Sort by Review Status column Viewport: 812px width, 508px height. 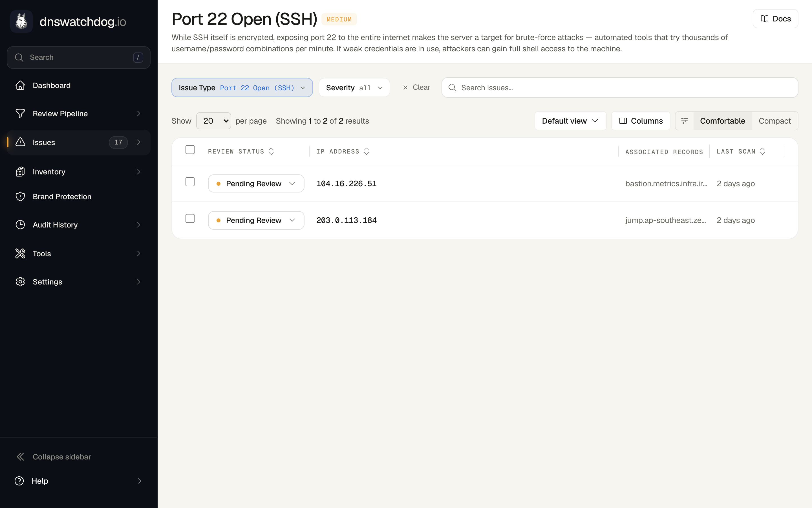pyautogui.click(x=241, y=152)
